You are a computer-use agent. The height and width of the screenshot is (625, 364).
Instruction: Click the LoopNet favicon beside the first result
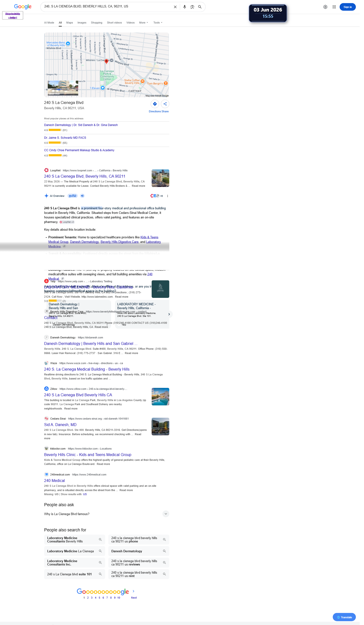[x=46, y=170]
